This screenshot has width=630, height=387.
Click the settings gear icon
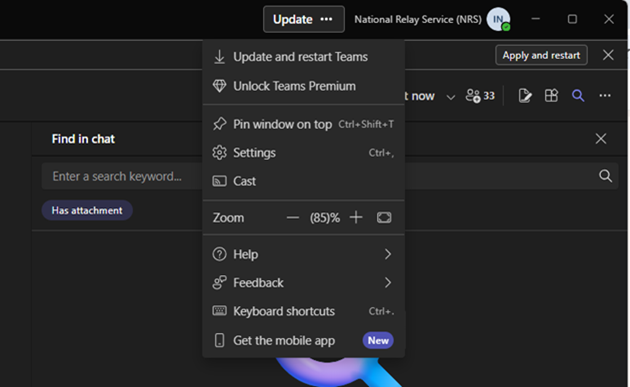219,153
